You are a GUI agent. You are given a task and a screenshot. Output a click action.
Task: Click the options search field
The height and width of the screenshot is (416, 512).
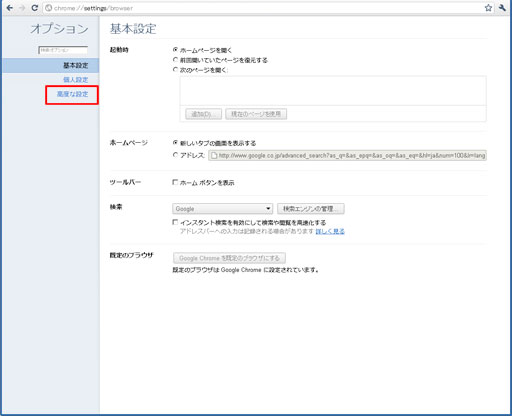click(63, 50)
